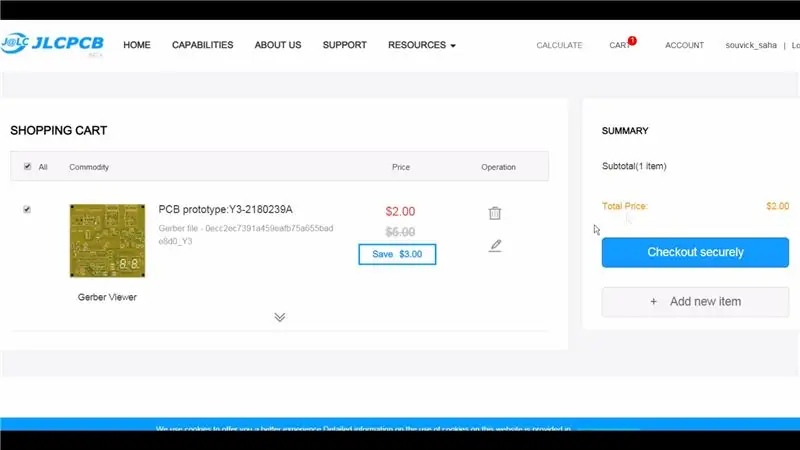Delete the PCB prototype item with trash icon
800x450 pixels.
[x=494, y=213]
